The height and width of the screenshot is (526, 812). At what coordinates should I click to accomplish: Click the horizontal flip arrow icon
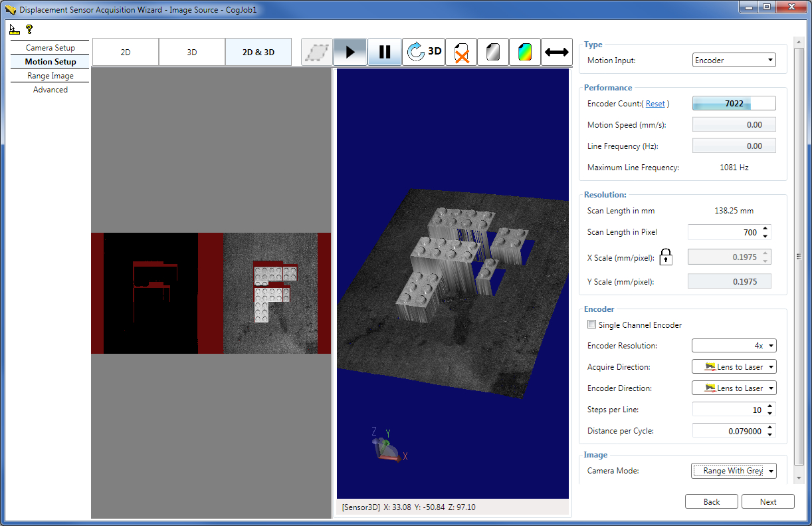coord(557,51)
